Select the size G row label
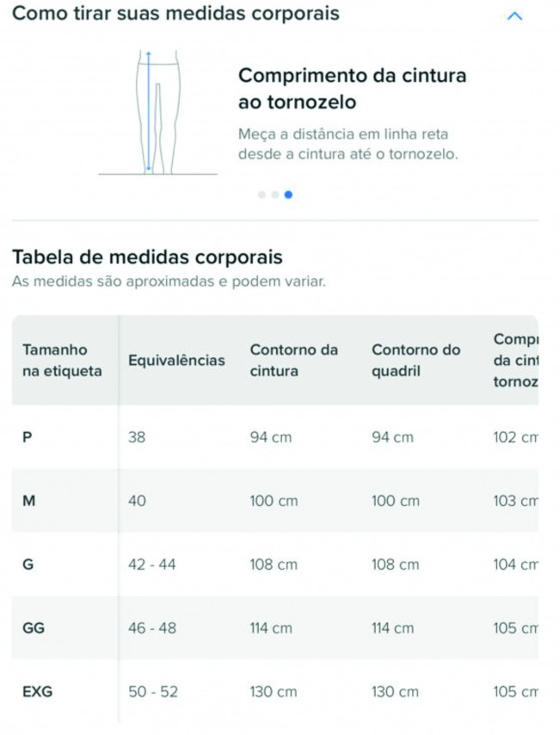 click(28, 565)
